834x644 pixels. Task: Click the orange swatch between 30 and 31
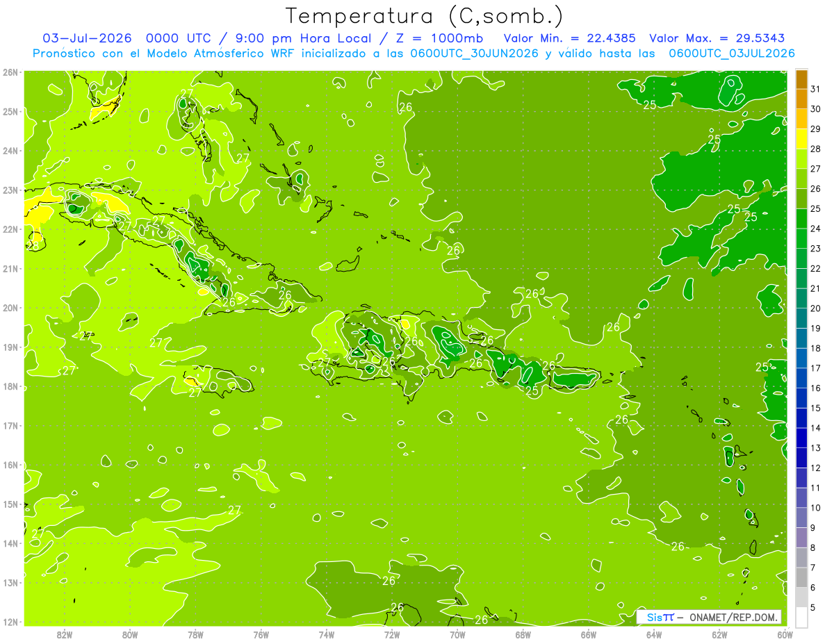tap(801, 99)
